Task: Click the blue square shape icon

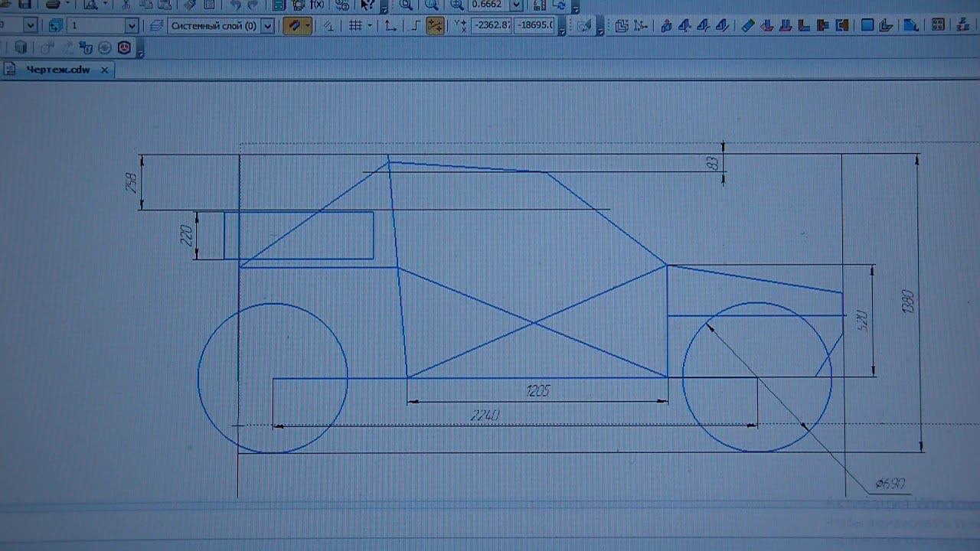Action: click(867, 25)
